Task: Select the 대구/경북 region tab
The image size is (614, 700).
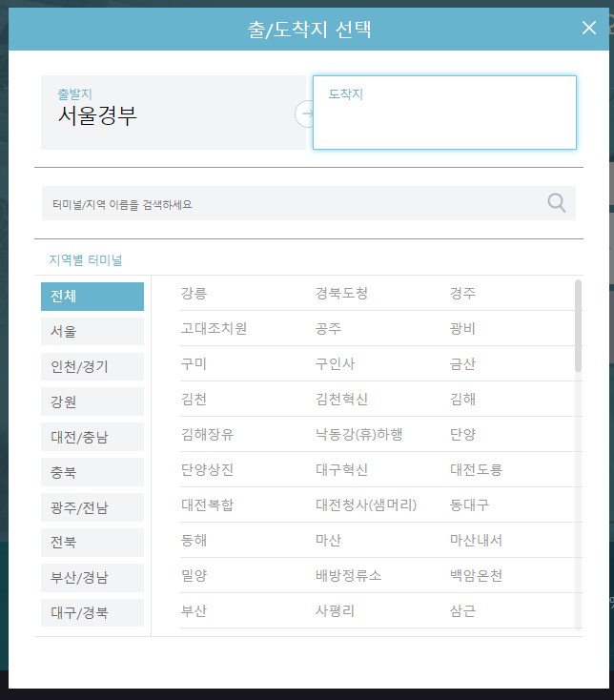Action: point(92,613)
